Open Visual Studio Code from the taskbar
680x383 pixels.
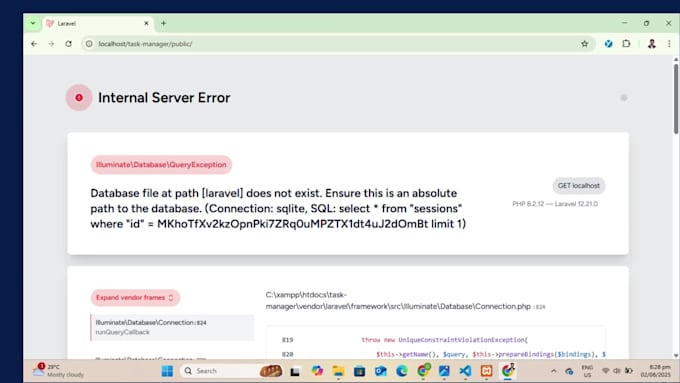point(465,371)
